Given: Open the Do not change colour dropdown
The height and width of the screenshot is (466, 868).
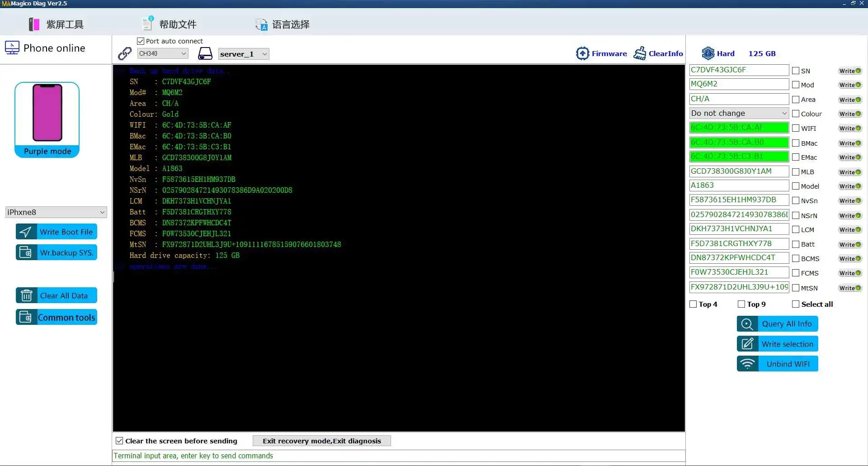Looking at the screenshot, I should pos(739,113).
